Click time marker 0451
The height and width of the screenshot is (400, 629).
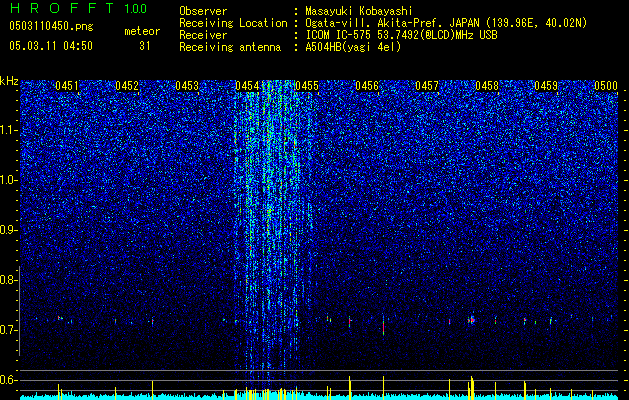click(67, 86)
